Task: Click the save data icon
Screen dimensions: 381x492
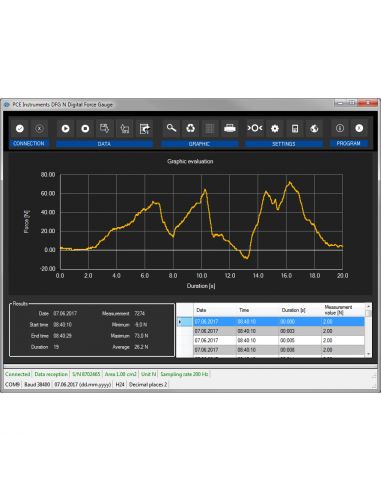Action: [105, 128]
